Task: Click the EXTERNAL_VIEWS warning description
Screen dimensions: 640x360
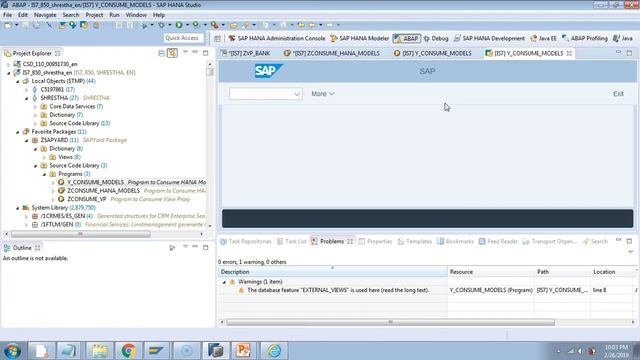Action: coord(338,290)
